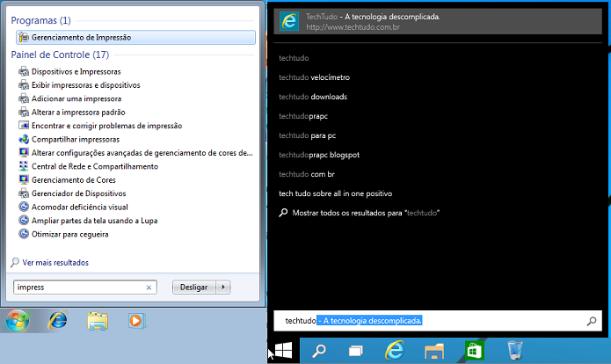
Task: Click the icon beside Acomodar deficiência visual
Action: point(24,207)
